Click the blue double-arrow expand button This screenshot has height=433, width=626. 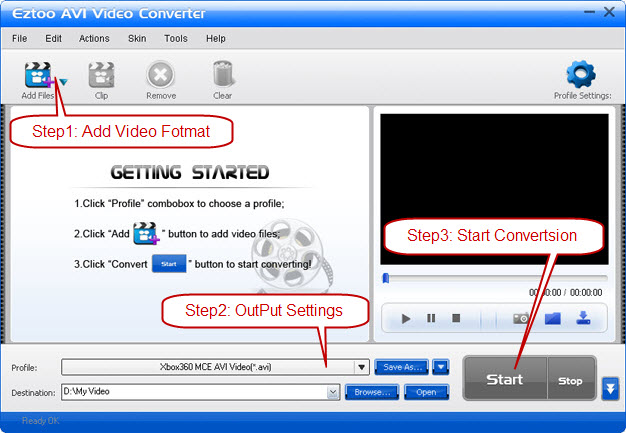[610, 388]
